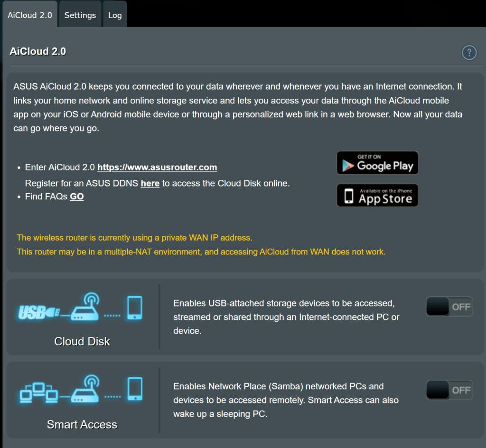Click the Cloud Disk label
The width and height of the screenshot is (486, 448).
(x=82, y=341)
